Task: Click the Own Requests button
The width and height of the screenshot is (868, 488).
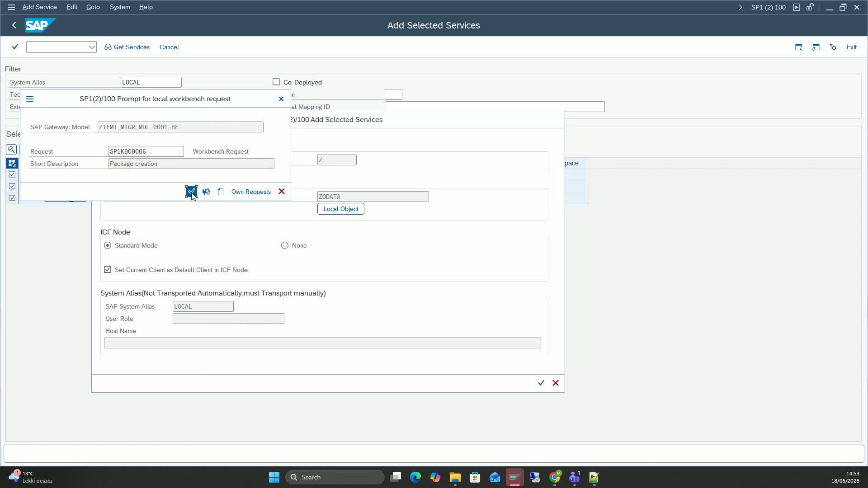Action: point(251,192)
